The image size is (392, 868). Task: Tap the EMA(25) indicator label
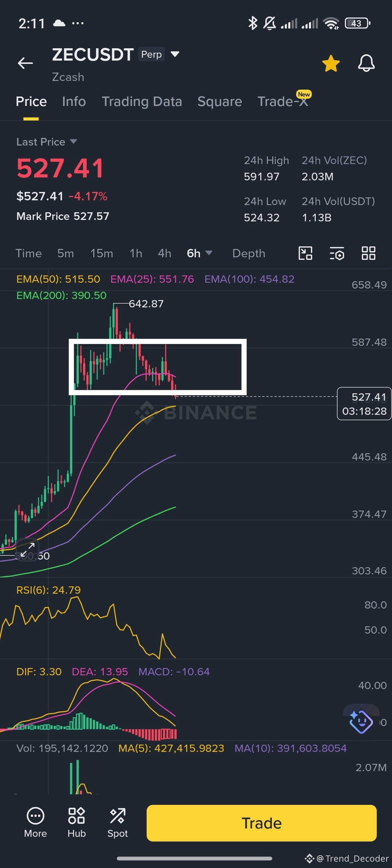152,279
